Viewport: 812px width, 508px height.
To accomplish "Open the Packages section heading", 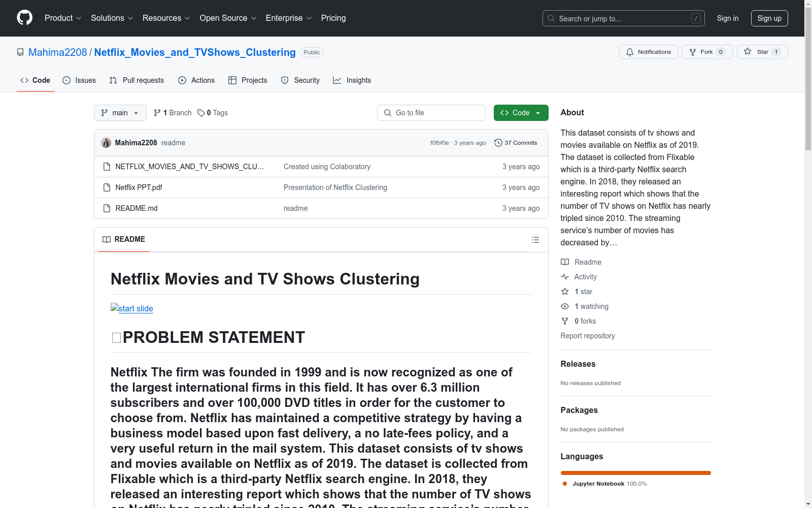I will [579, 410].
